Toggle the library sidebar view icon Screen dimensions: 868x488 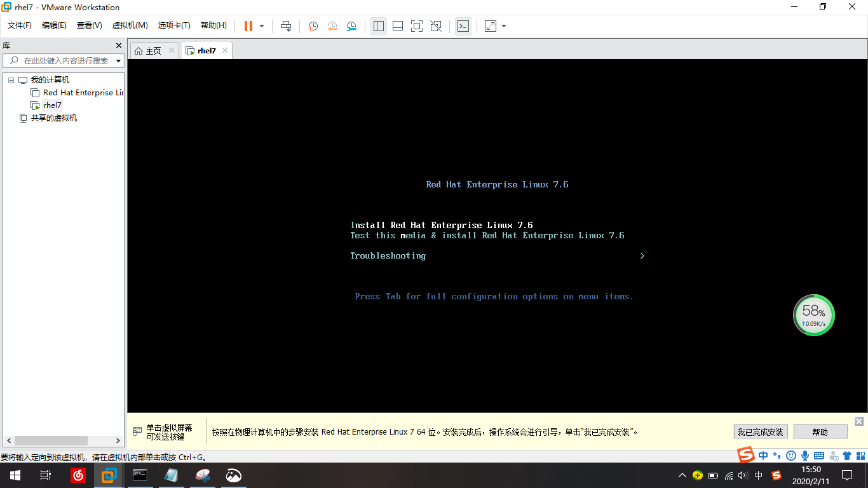click(379, 26)
